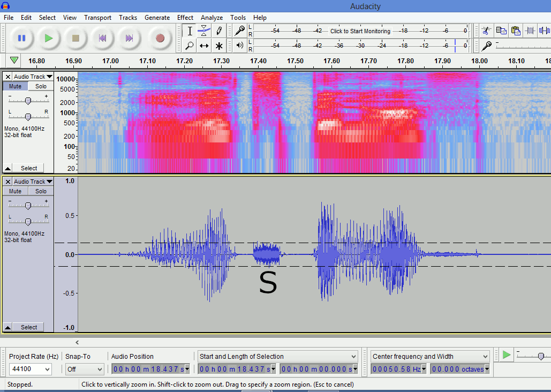Screen dimensions: 551x392
Task: Click the Skip to Start button
Action: point(102,38)
